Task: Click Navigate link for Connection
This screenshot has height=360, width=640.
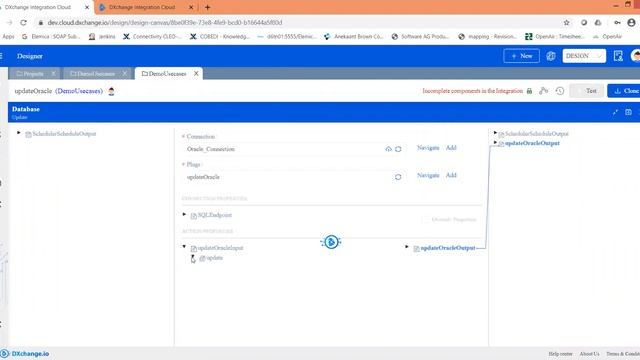Action: click(428, 148)
